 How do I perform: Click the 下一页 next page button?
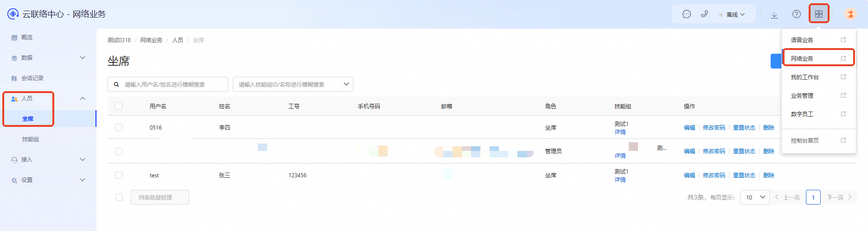click(x=839, y=197)
